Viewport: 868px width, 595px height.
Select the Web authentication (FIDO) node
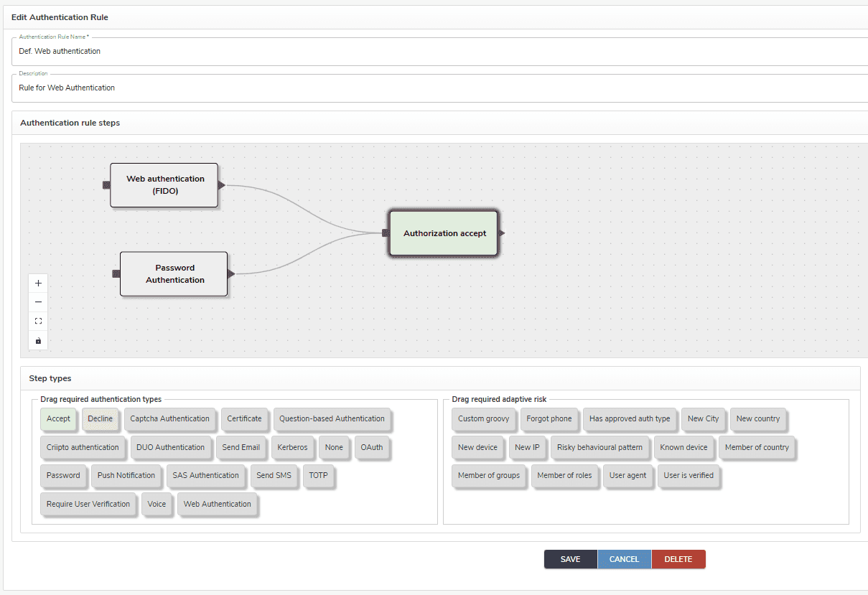coord(165,185)
